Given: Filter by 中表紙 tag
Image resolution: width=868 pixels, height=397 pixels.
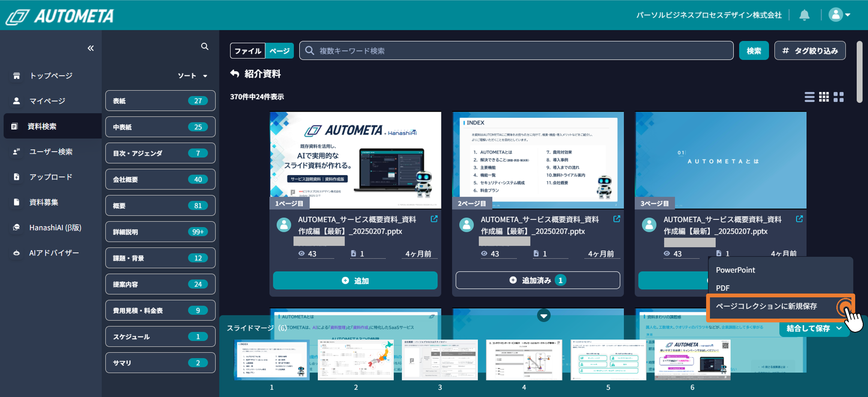Looking at the screenshot, I should (161, 127).
